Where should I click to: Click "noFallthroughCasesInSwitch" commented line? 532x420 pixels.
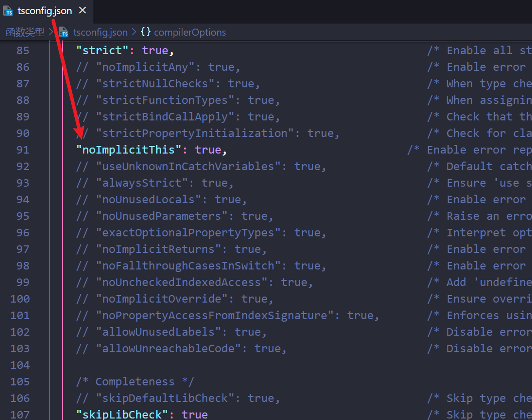click(201, 266)
